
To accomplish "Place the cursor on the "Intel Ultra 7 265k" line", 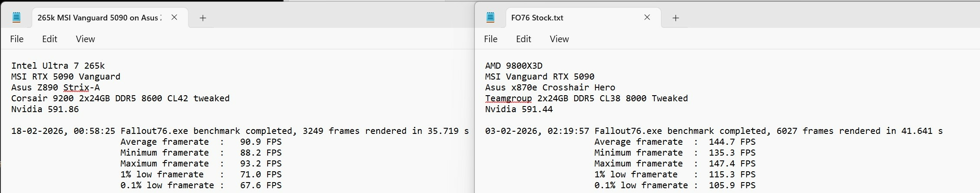I will tap(58, 66).
